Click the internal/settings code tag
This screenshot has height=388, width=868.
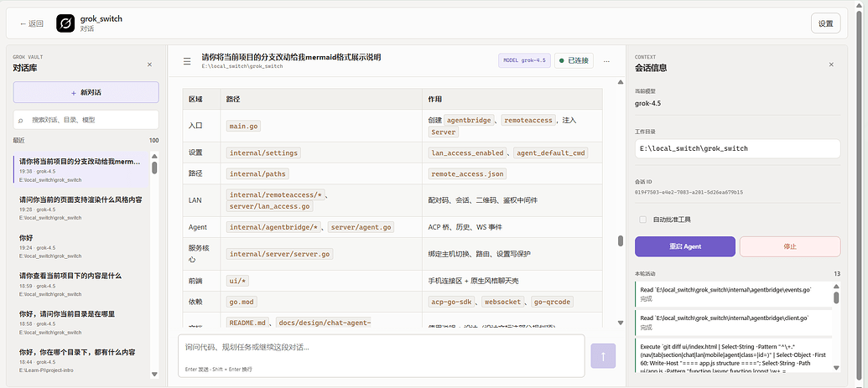pos(263,153)
